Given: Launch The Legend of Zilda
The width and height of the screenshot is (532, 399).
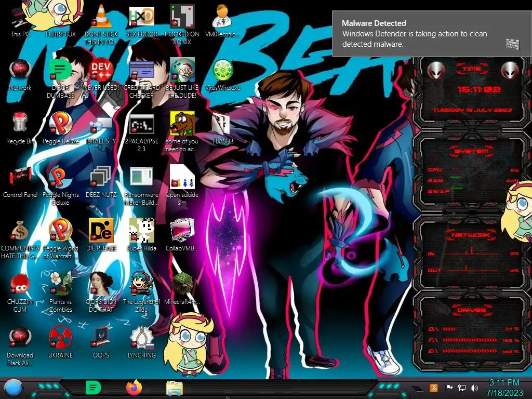Looking at the screenshot, I should (x=141, y=293).
